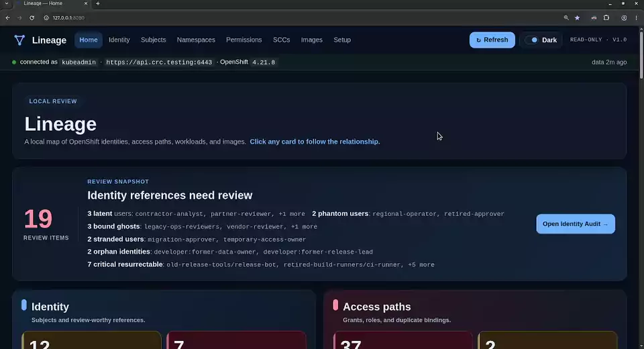The image size is (644, 349).
Task: Open site information icon in address bar
Action: [46, 17]
